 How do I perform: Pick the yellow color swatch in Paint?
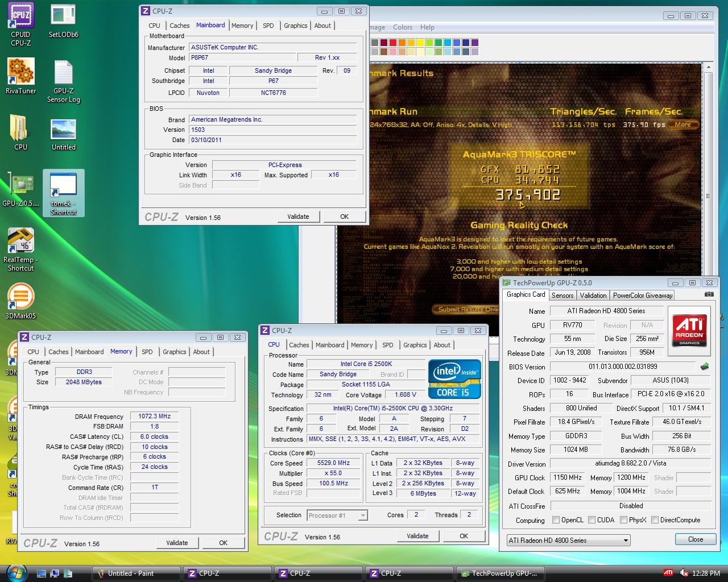click(420, 43)
